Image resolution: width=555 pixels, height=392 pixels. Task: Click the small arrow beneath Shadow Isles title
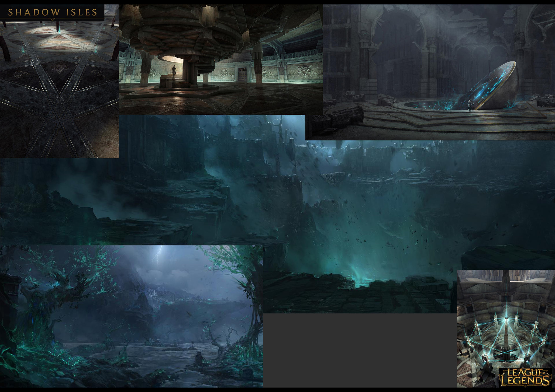pos(52,20)
